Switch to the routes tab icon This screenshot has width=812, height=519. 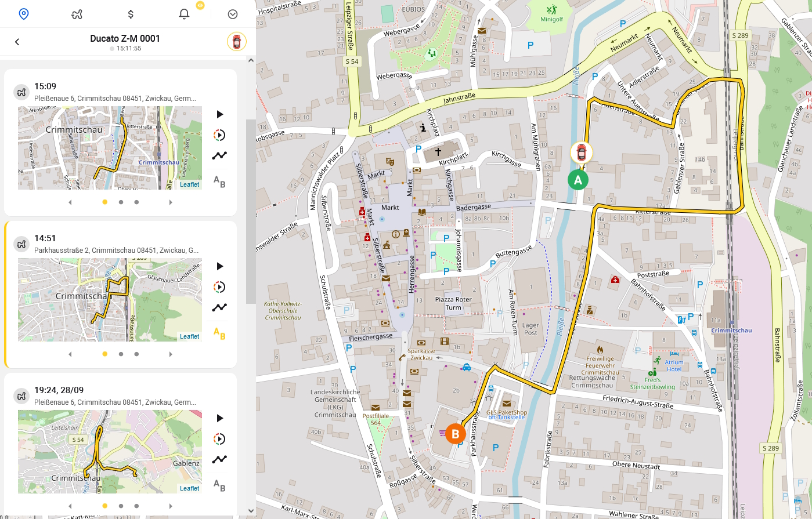(x=77, y=14)
